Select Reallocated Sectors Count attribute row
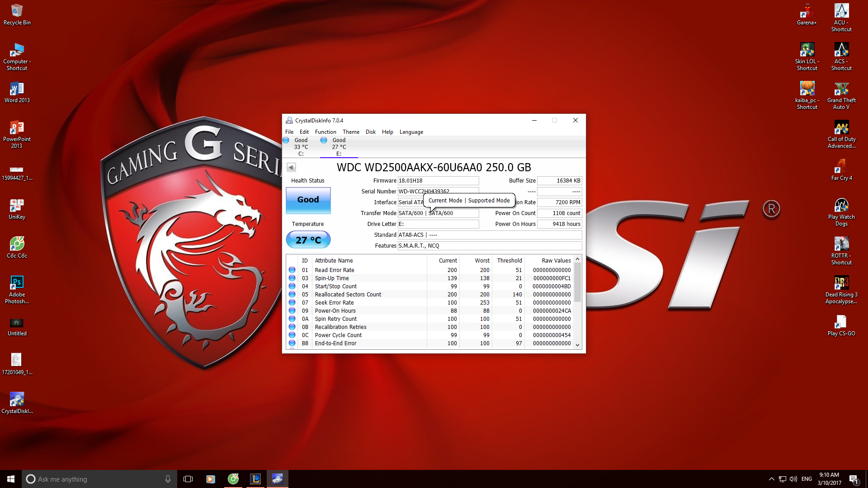 [x=429, y=295]
